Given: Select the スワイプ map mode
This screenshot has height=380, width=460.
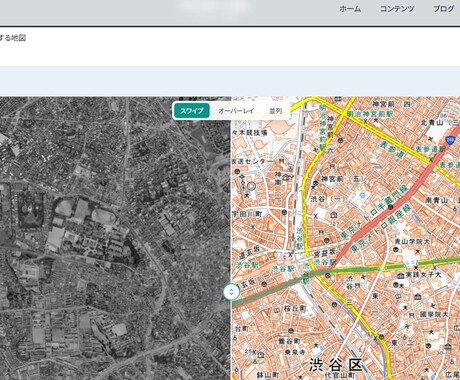Looking at the screenshot, I should [x=192, y=111].
